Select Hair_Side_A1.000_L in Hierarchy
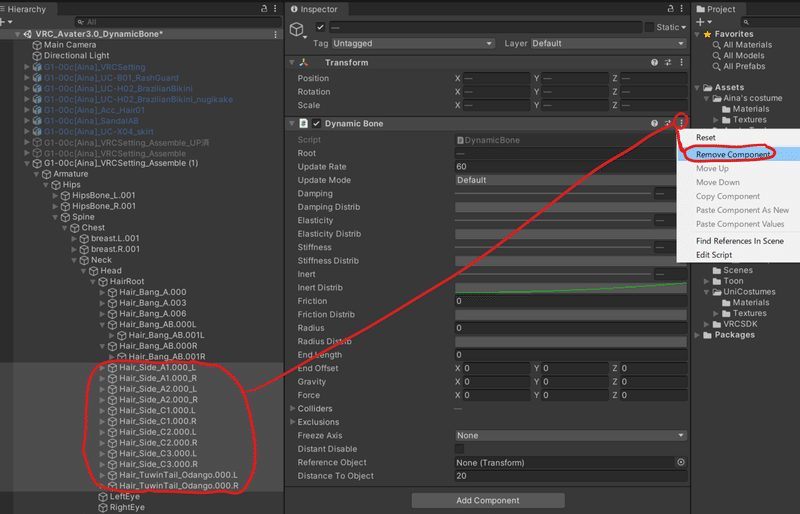Screen dimensions: 800x514 point(157,368)
